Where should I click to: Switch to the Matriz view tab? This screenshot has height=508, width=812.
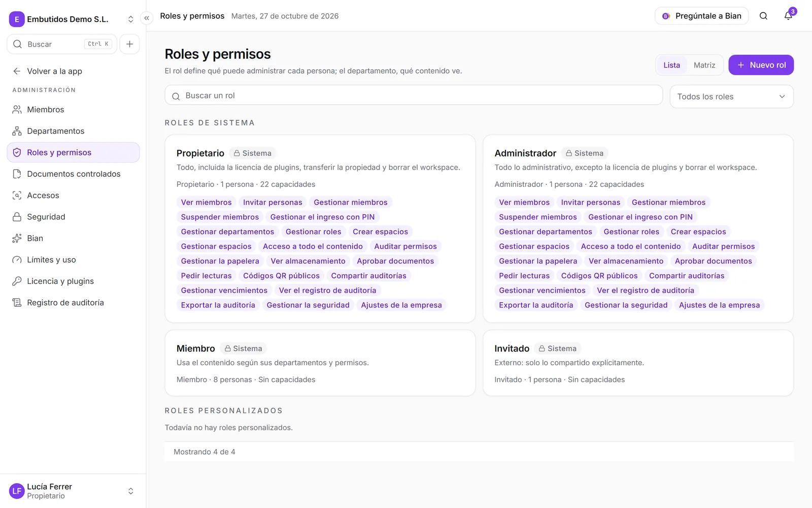point(704,65)
